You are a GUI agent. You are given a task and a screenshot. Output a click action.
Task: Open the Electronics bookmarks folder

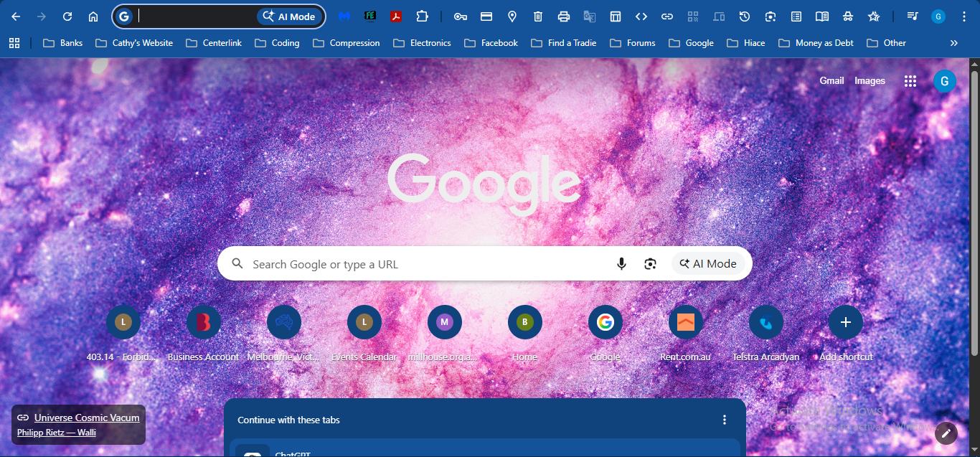423,43
